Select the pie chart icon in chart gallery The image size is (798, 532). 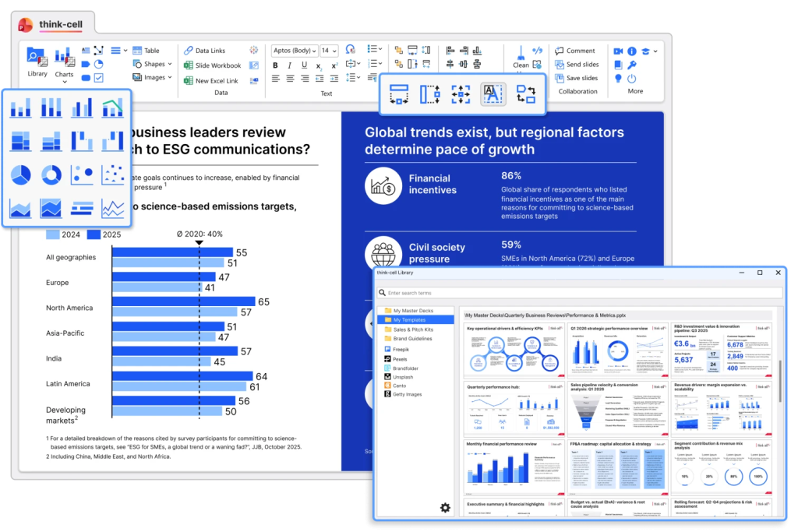[x=20, y=175]
